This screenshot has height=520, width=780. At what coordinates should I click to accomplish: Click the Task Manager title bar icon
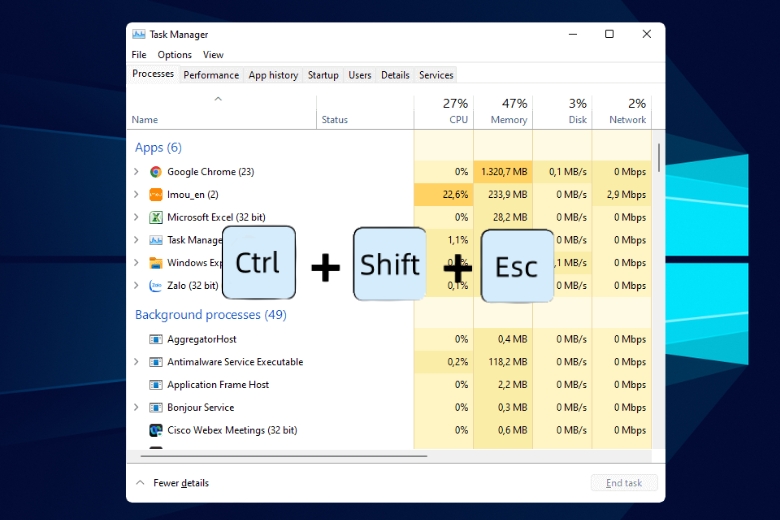point(139,34)
